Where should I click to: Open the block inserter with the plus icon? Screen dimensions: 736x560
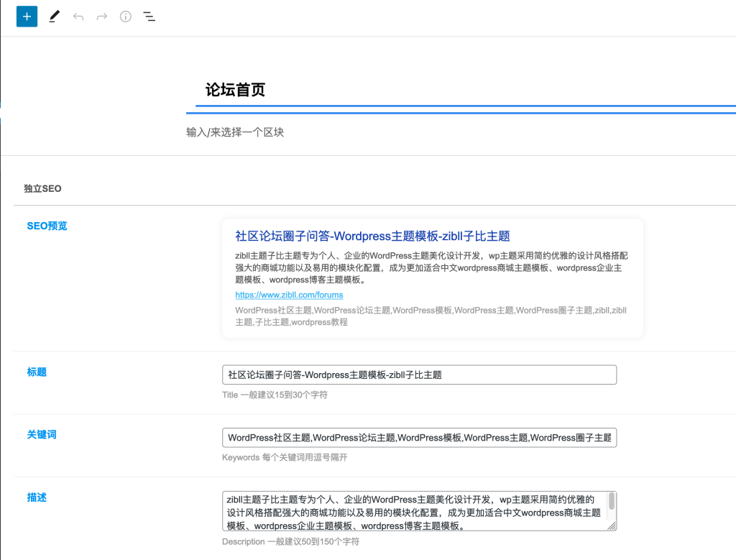[27, 16]
